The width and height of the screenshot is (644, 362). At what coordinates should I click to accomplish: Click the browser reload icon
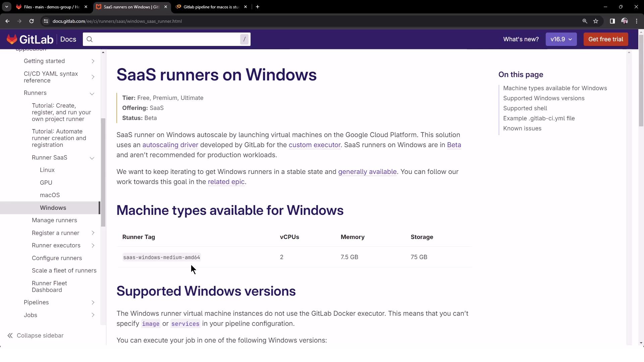tap(32, 21)
